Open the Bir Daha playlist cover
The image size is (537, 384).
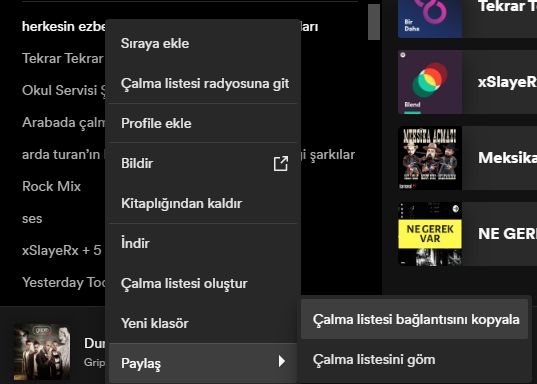430,18
